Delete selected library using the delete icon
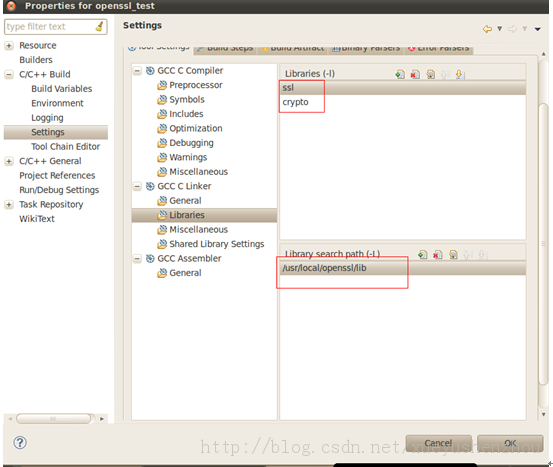553x467 pixels. [415, 74]
